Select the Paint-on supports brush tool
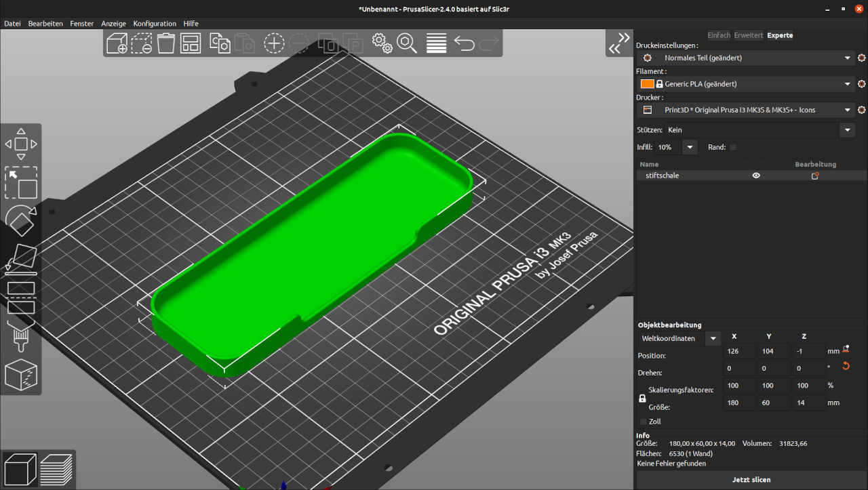The width and height of the screenshot is (868, 490). click(x=20, y=336)
